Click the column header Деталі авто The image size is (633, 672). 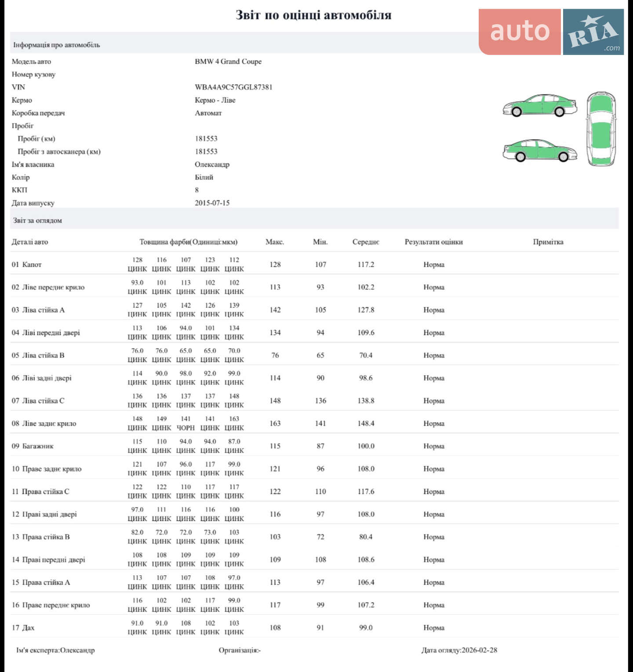[x=30, y=242]
